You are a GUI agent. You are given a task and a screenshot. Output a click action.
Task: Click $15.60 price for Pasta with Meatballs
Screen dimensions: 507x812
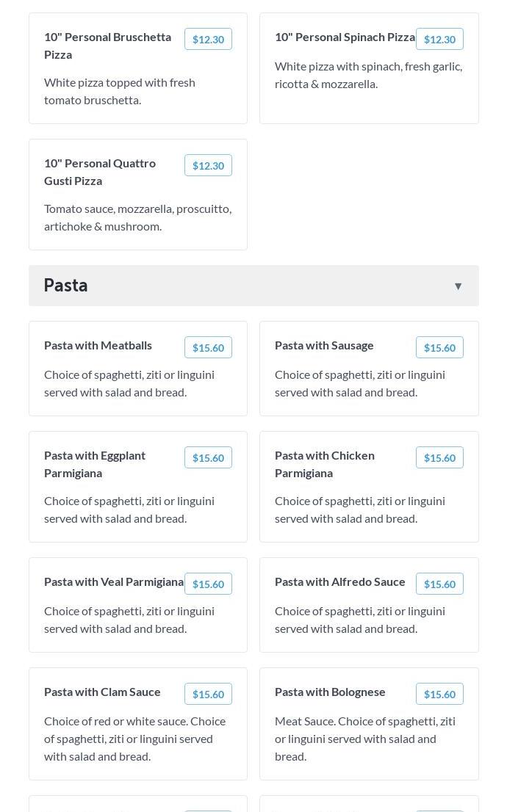208,348
